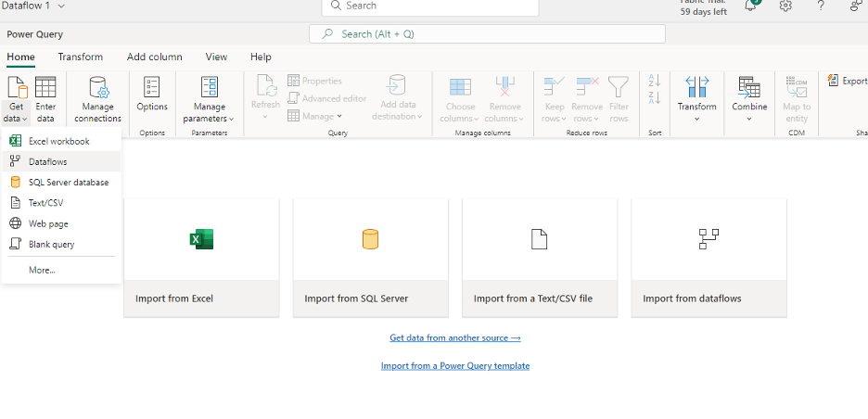Click the Import from a Text/CSV file card

coord(540,258)
